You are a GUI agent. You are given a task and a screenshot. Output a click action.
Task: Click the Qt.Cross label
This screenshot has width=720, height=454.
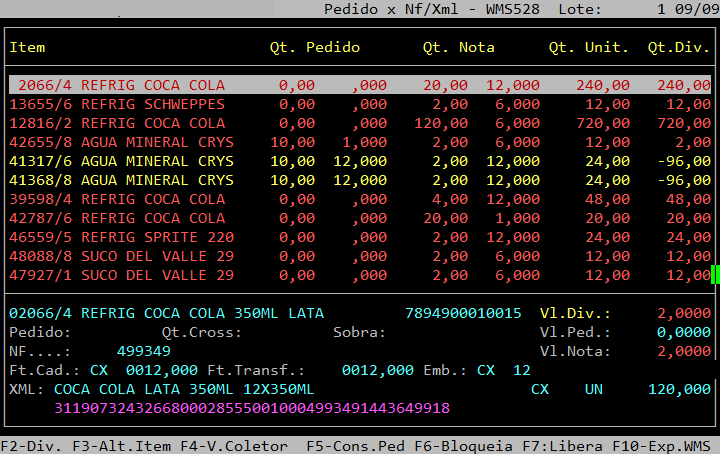[x=202, y=332]
